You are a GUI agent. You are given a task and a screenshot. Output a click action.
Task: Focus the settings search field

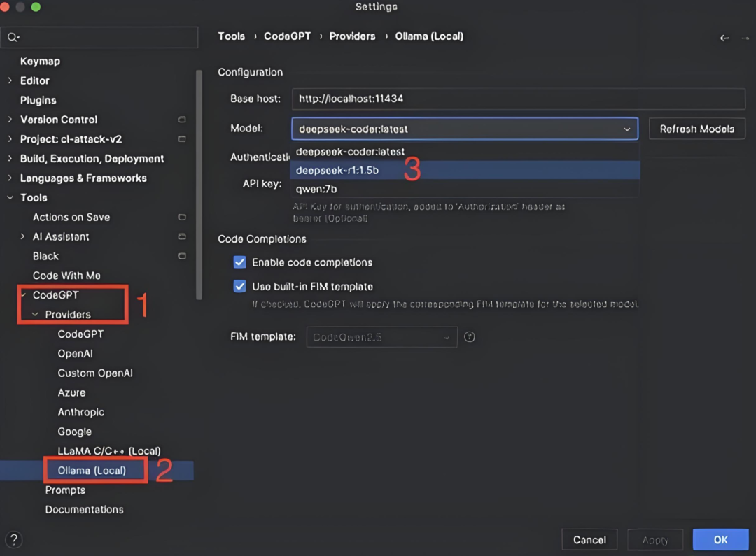[99, 37]
